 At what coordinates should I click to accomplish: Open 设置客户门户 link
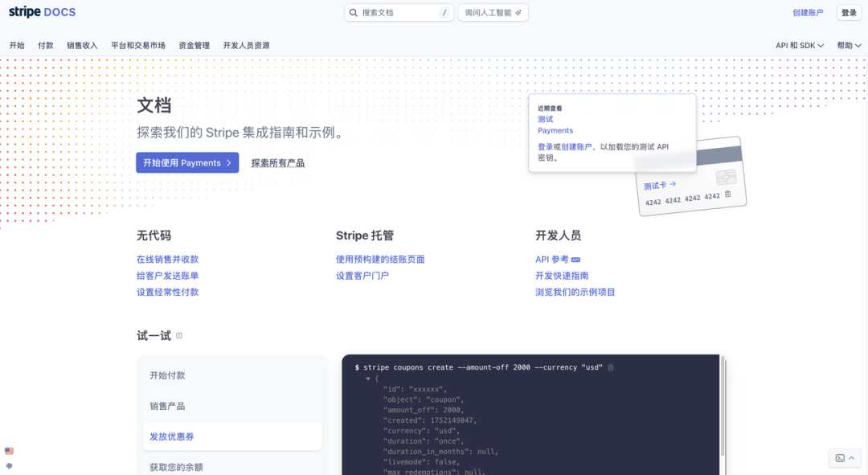[362, 276]
